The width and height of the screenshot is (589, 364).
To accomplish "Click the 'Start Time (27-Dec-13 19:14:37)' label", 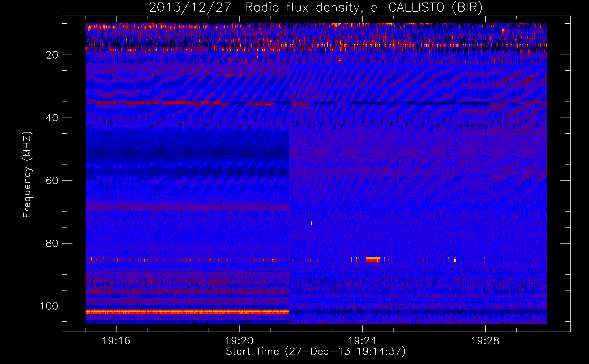I will pos(316,352).
